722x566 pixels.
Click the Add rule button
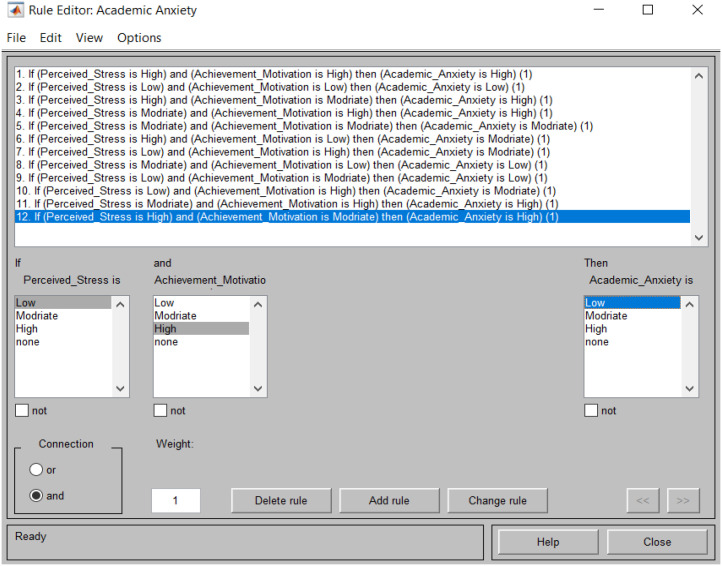click(389, 501)
